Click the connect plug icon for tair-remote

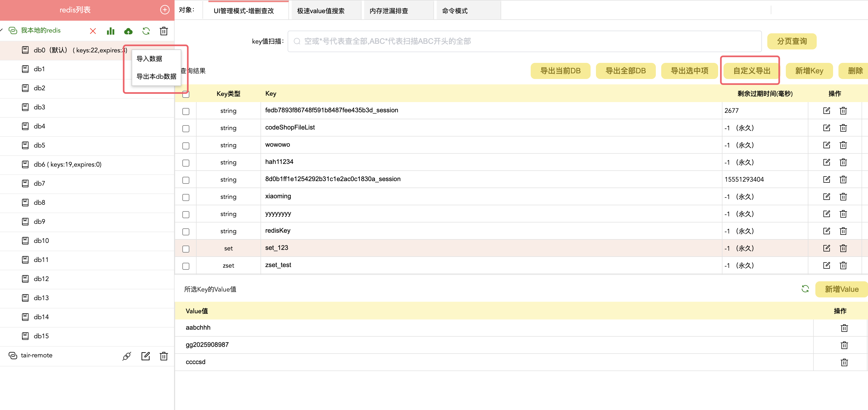pyautogui.click(x=127, y=356)
